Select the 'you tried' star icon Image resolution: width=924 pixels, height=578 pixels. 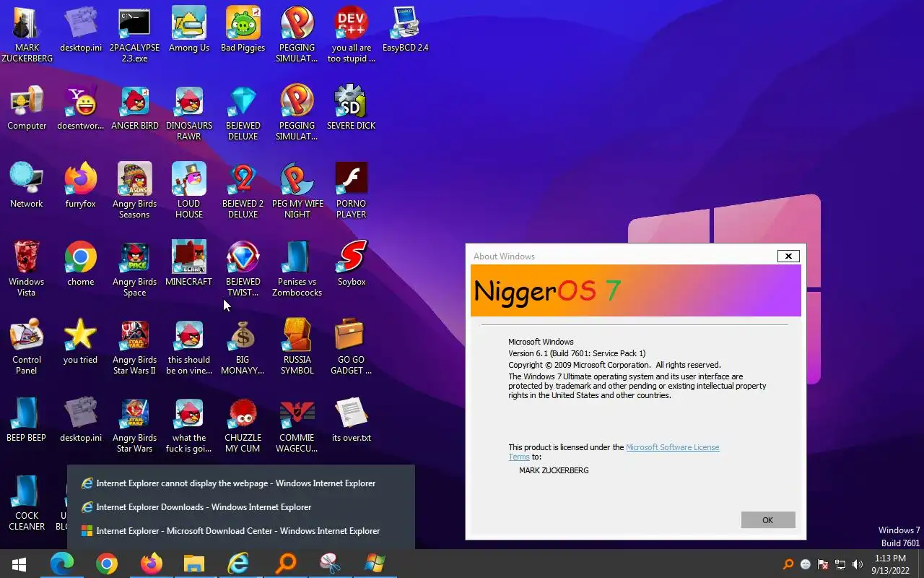tap(81, 341)
